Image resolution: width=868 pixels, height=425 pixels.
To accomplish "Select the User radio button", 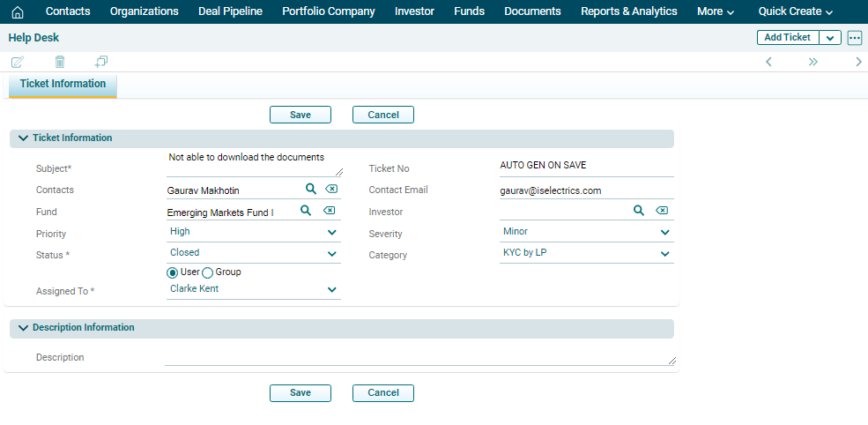I will point(173,272).
